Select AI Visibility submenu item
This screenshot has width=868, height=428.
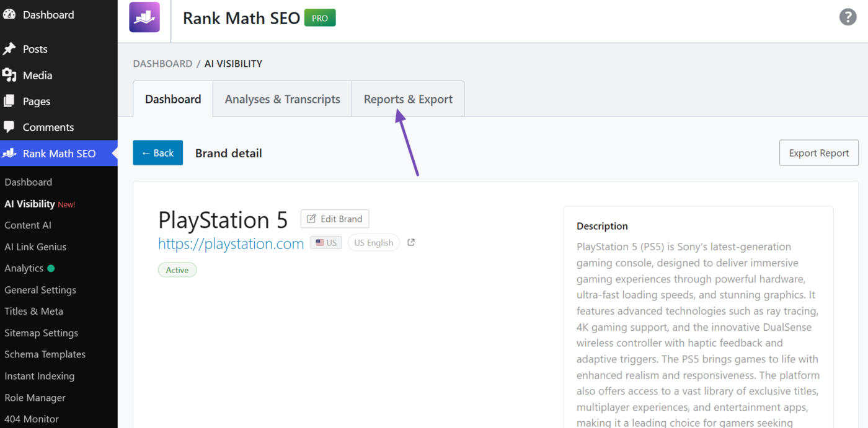(30, 204)
